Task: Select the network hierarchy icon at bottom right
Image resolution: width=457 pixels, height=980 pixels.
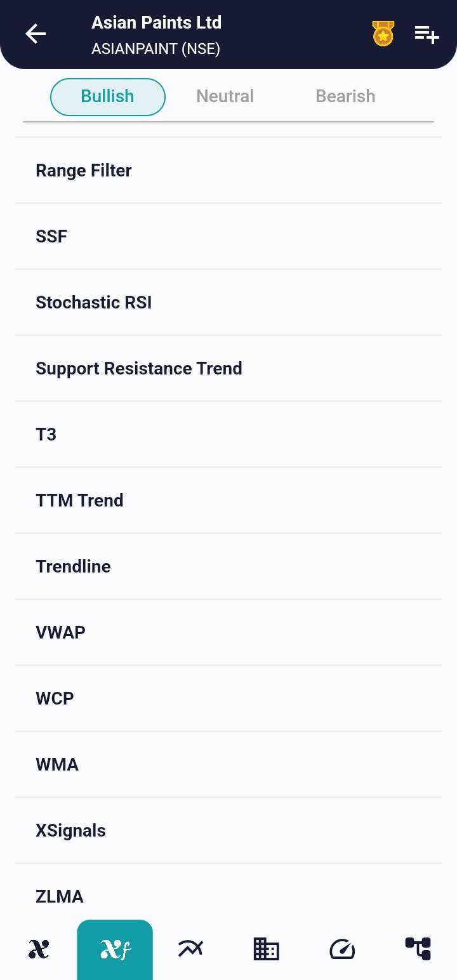Action: tap(418, 948)
